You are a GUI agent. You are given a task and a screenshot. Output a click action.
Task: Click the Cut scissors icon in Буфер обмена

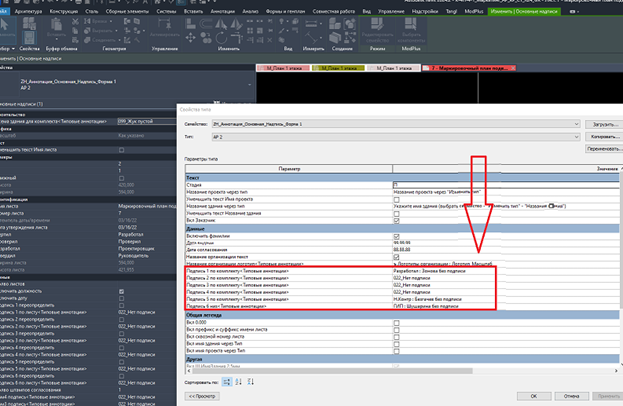pos(75,22)
